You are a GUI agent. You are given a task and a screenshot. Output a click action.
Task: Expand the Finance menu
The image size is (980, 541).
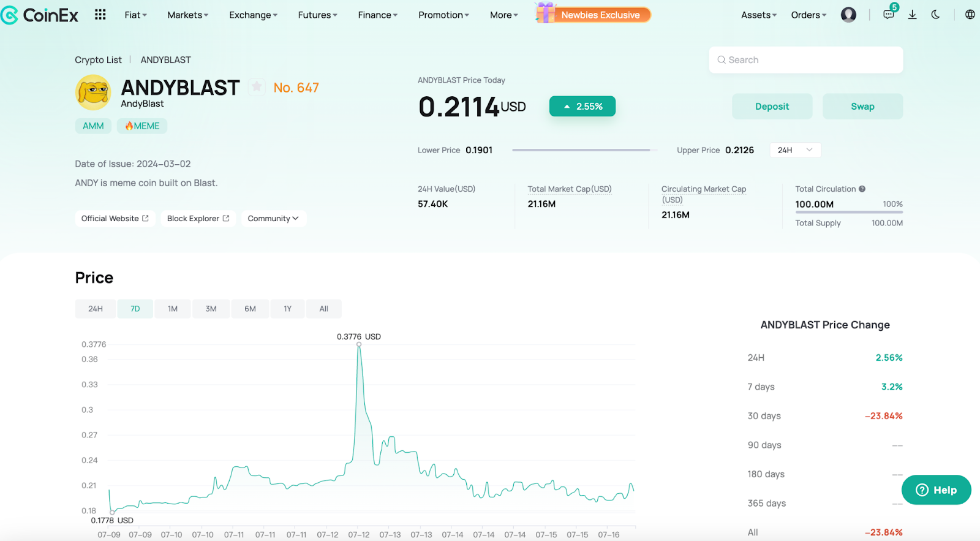377,15
